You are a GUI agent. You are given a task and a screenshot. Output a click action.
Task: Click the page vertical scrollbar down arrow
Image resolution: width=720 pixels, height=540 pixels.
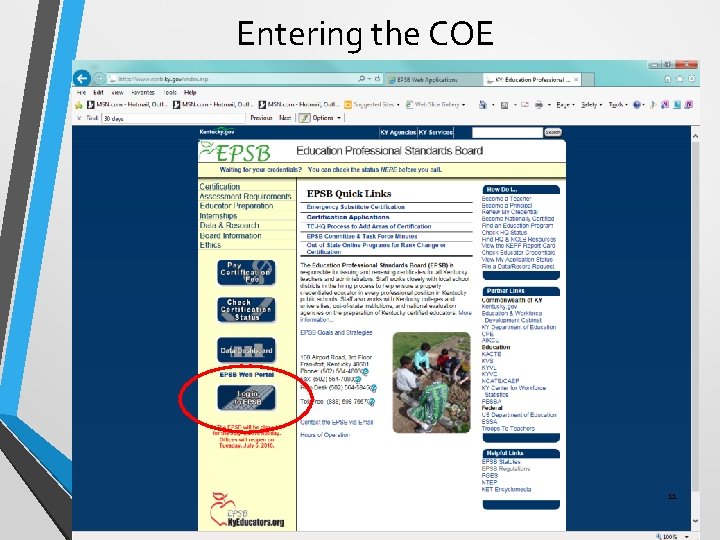[695, 521]
